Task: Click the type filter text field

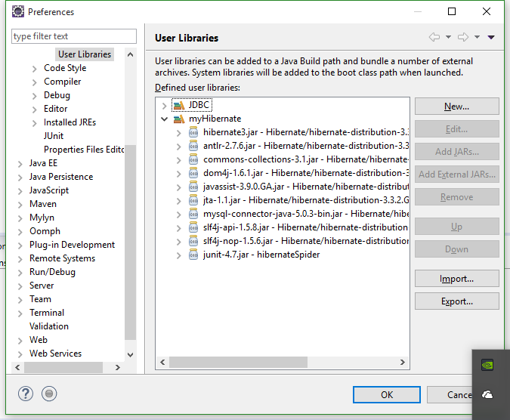Action: pos(74,36)
